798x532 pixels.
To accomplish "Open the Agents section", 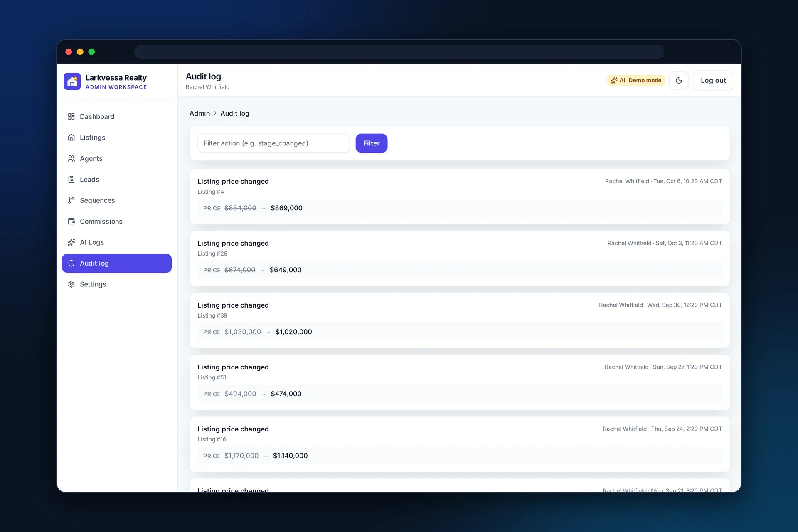I will click(x=117, y=158).
